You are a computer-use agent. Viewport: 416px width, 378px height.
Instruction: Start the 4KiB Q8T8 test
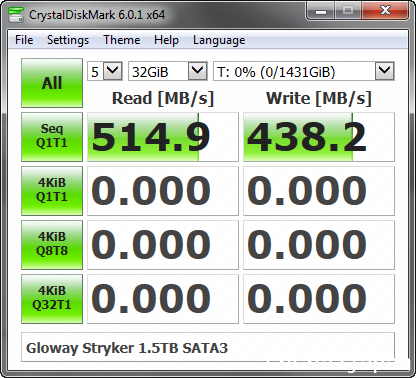[x=52, y=245]
